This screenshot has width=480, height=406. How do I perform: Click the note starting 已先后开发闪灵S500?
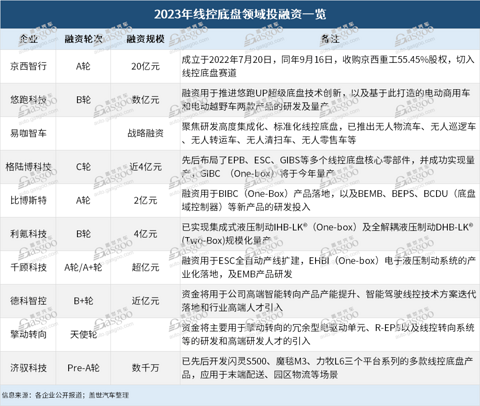click(328, 368)
